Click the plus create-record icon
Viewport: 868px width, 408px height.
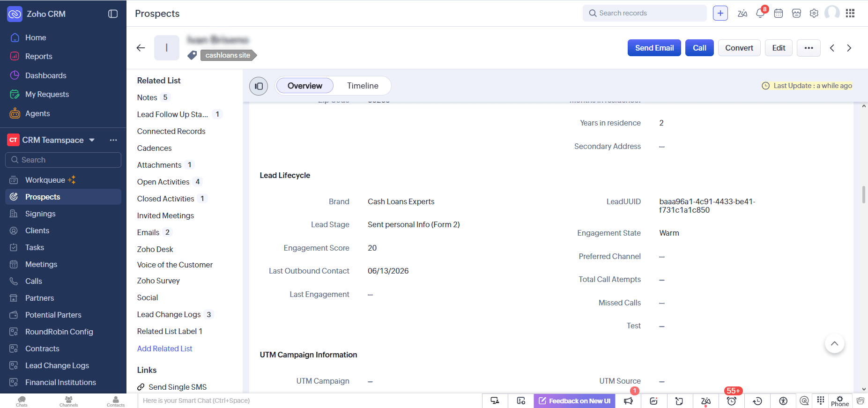pos(720,13)
